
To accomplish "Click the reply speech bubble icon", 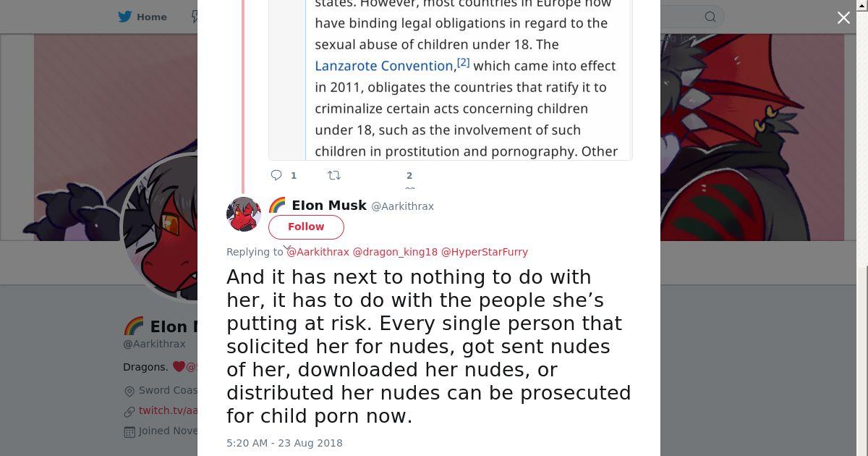I will pyautogui.click(x=276, y=175).
